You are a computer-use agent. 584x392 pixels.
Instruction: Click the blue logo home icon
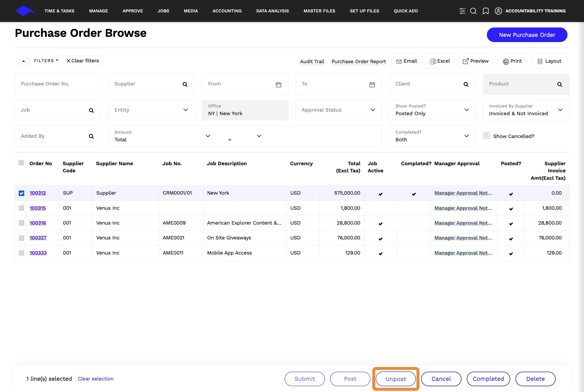coord(26,11)
